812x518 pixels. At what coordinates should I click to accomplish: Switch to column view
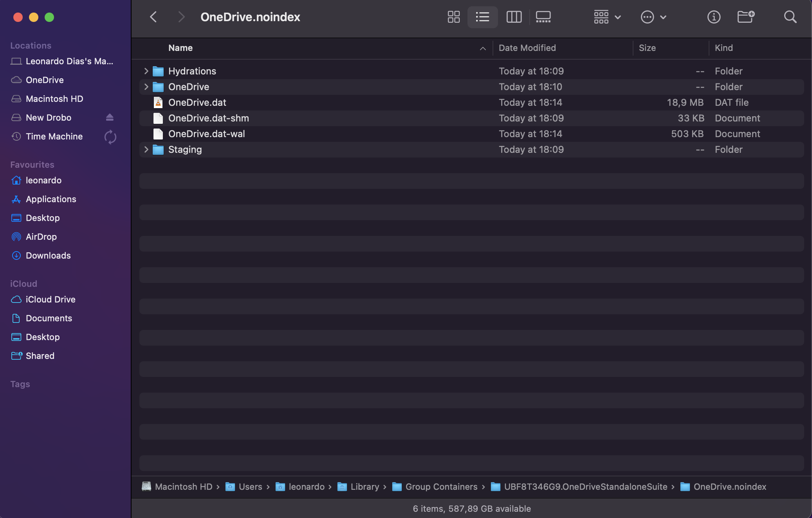514,17
